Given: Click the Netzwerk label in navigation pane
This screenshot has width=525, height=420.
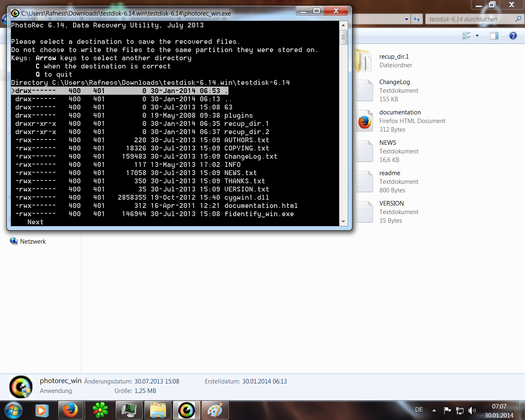Looking at the screenshot, I should (33, 242).
